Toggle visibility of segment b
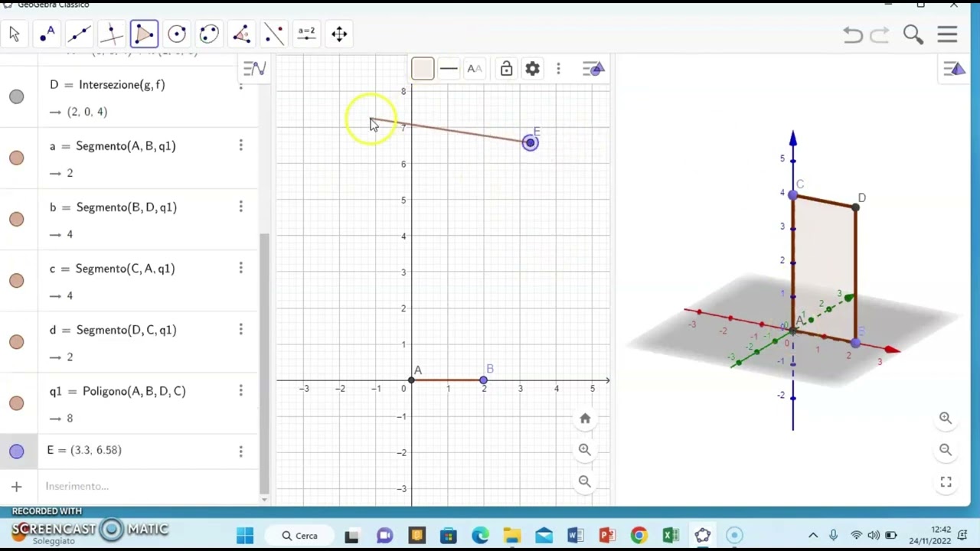 coord(16,219)
